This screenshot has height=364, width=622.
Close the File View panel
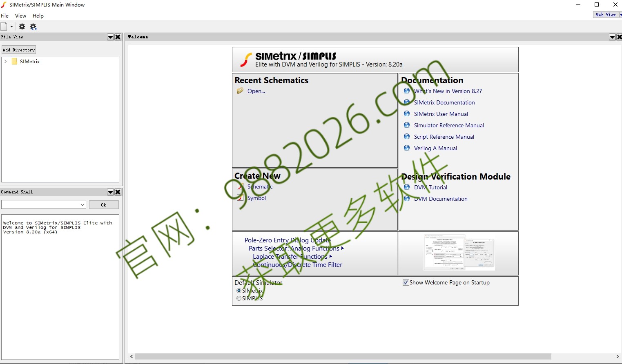coord(118,37)
